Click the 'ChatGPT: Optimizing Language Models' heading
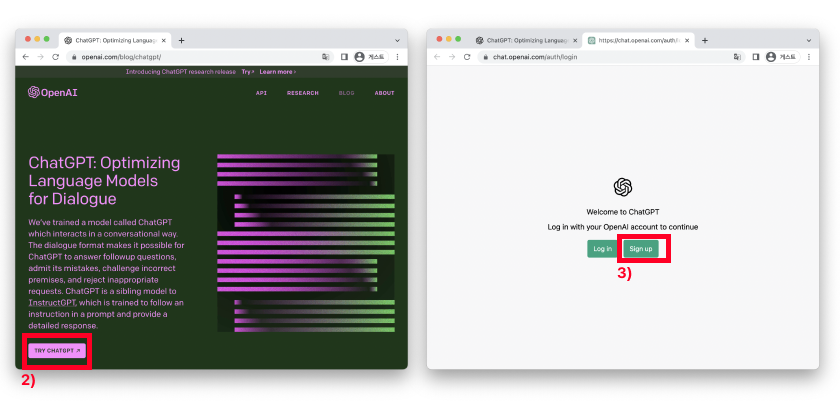840x404 pixels. 104,181
